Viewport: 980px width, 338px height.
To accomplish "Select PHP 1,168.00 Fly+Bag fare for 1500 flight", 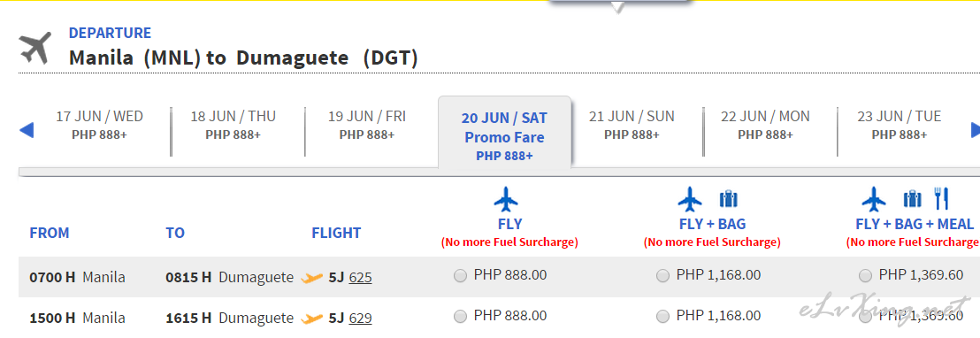I will 662,317.
